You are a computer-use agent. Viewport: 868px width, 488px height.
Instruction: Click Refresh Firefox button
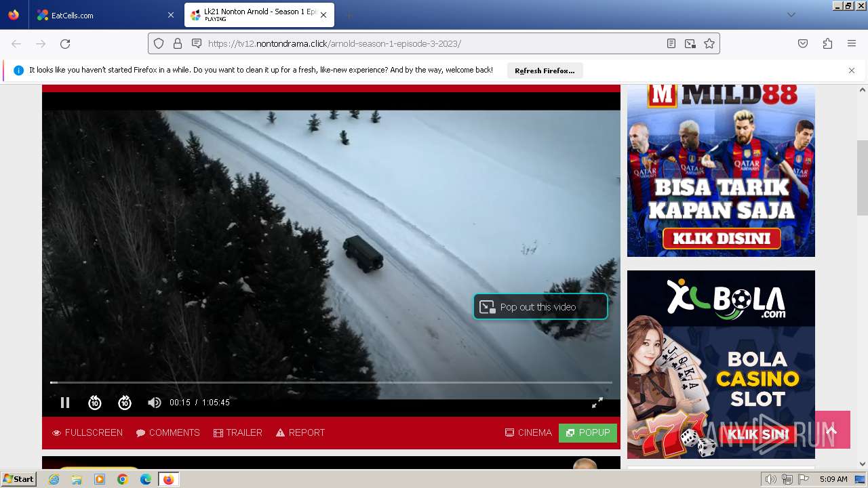click(x=545, y=70)
